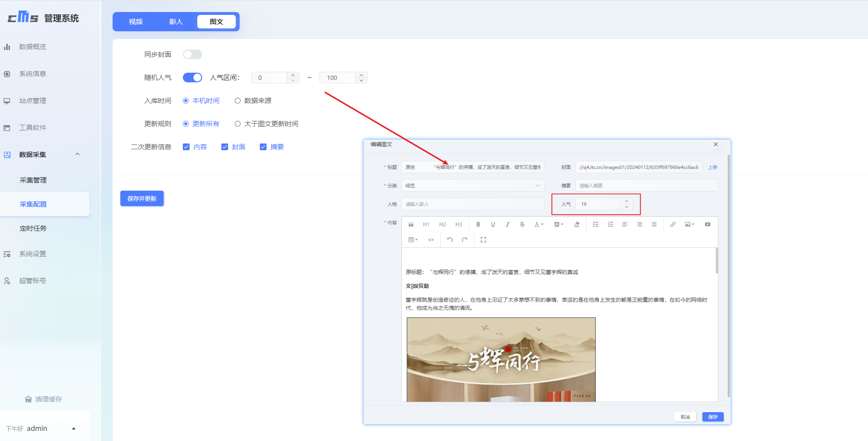
Task: Open the insert image dropdown
Action: (x=689, y=224)
